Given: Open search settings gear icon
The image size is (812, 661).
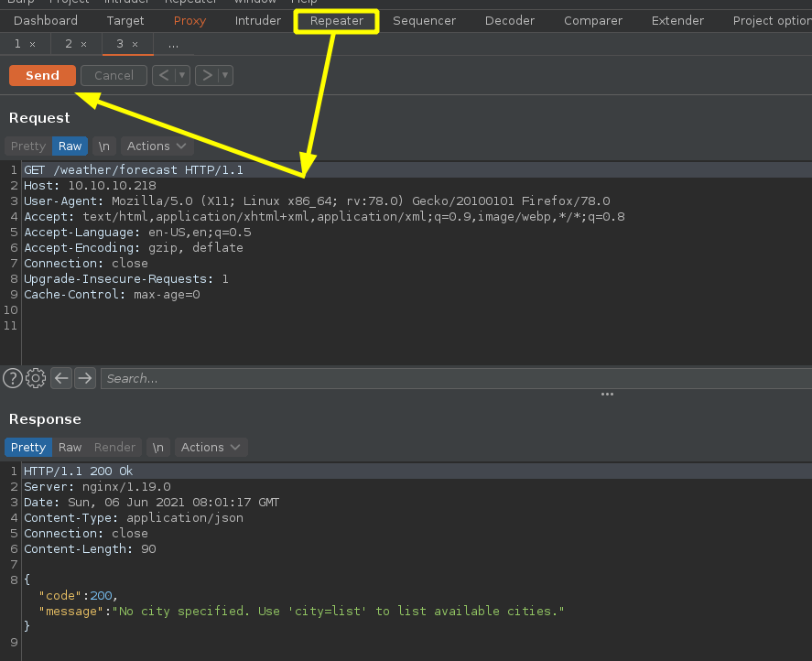Looking at the screenshot, I should point(37,378).
